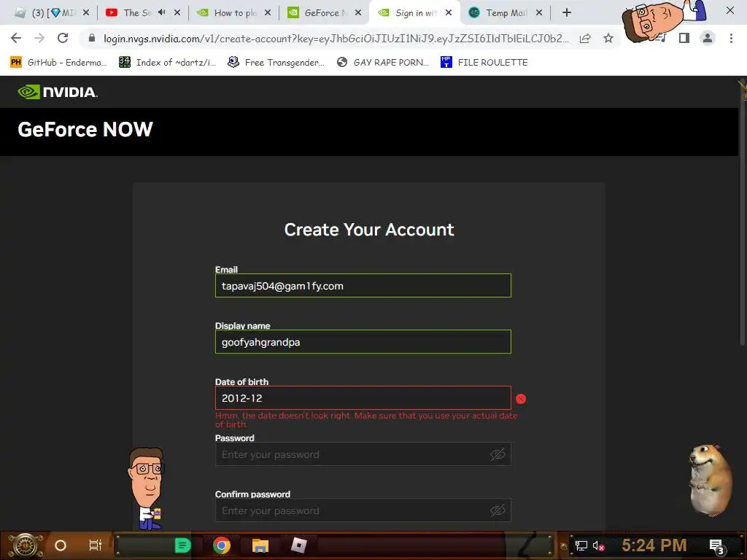Open network status tray icon
The height and width of the screenshot is (560, 747).
[581, 545]
